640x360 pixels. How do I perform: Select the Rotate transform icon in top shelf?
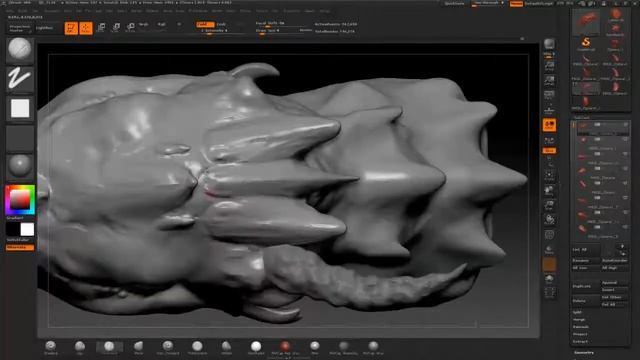click(x=131, y=28)
